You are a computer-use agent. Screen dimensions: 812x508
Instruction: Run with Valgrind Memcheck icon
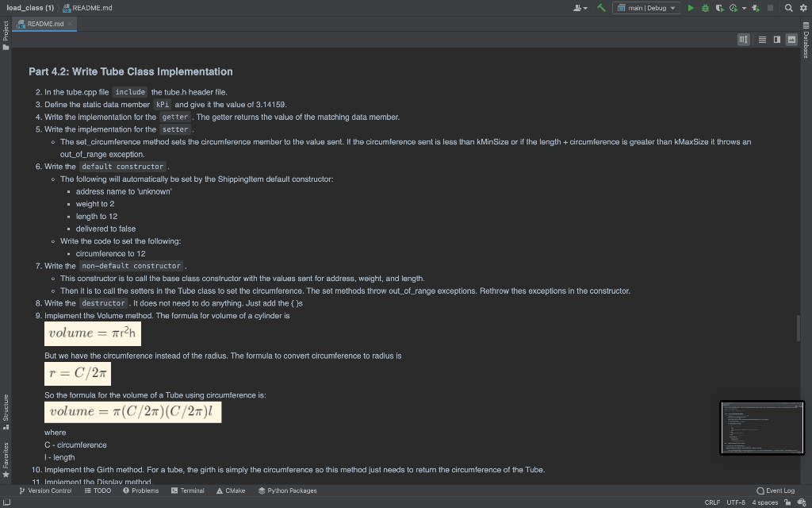click(x=756, y=8)
